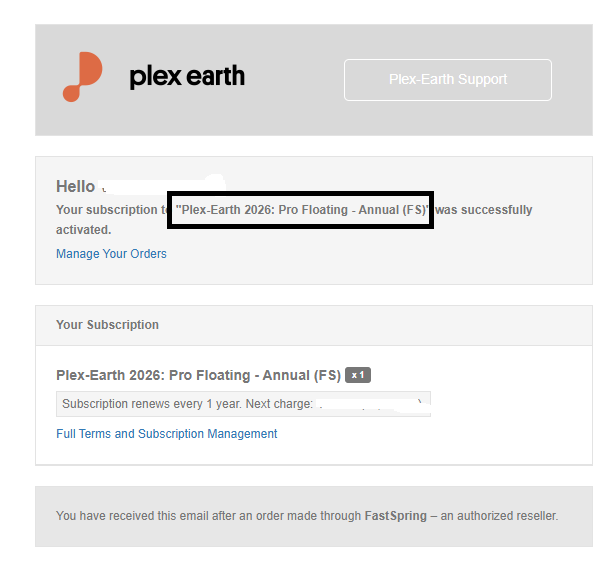Click the Subscription renews every 1 year box
610x581 pixels.
click(243, 404)
